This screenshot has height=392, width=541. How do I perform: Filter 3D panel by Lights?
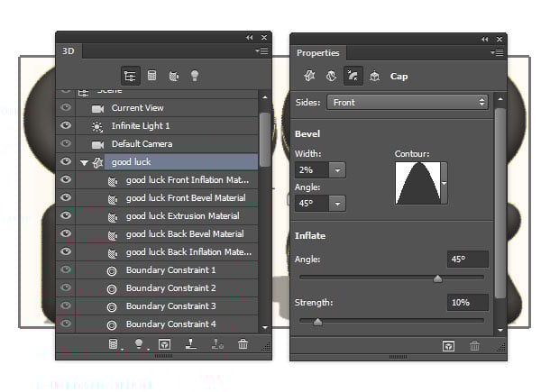pos(195,76)
